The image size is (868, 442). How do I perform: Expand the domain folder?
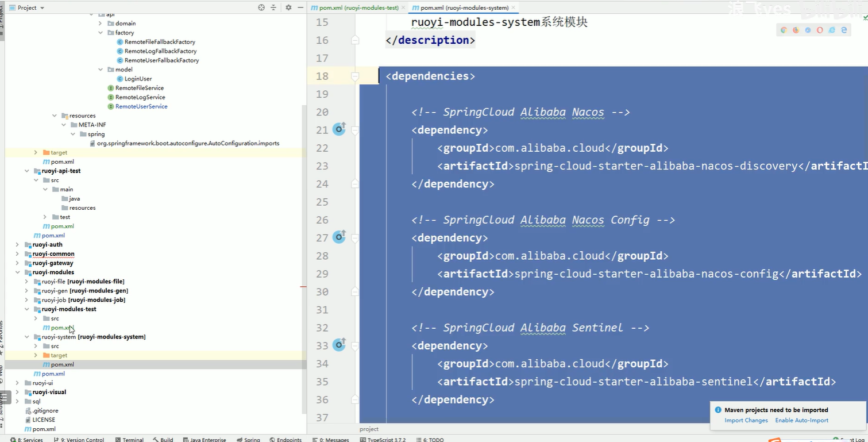point(101,23)
